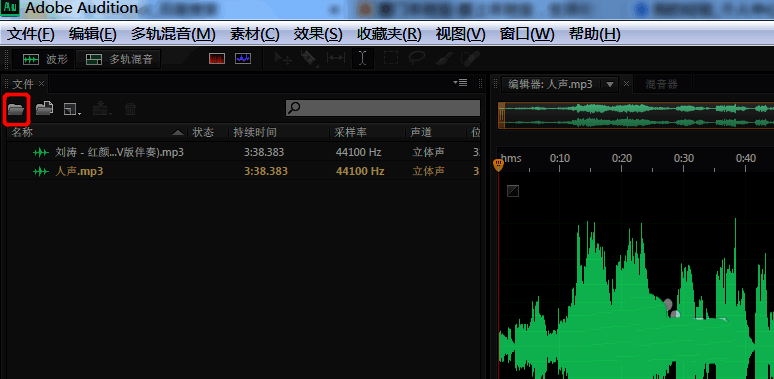Sort files by 声道 column
This screenshot has width=774, height=379.
pos(421,132)
